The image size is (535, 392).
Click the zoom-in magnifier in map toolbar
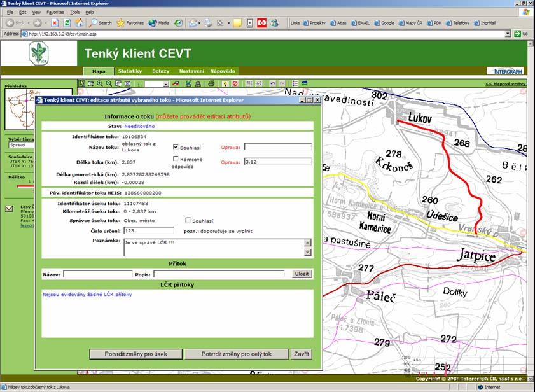click(x=100, y=83)
